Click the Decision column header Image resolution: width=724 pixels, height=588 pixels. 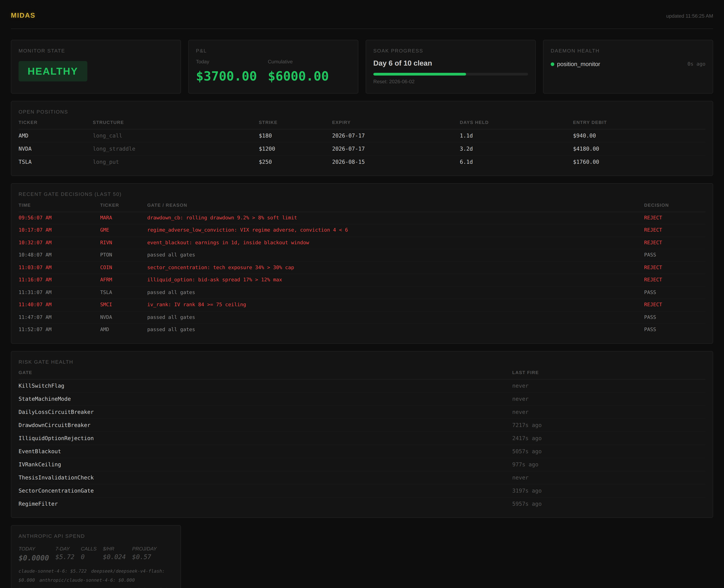656,205
